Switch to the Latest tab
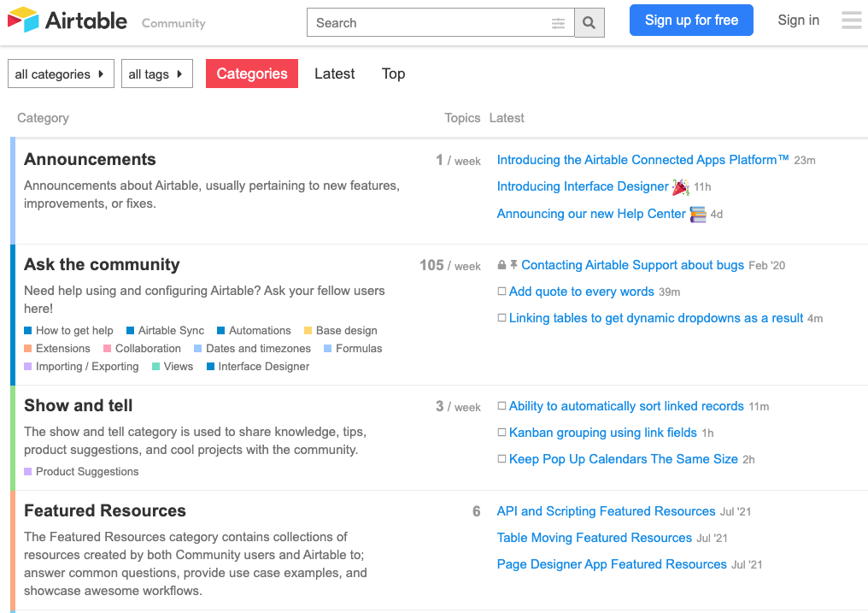The image size is (868, 613). 334,74
